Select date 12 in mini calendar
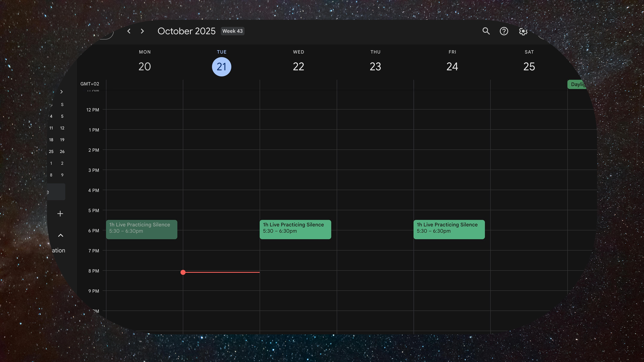 click(x=62, y=128)
